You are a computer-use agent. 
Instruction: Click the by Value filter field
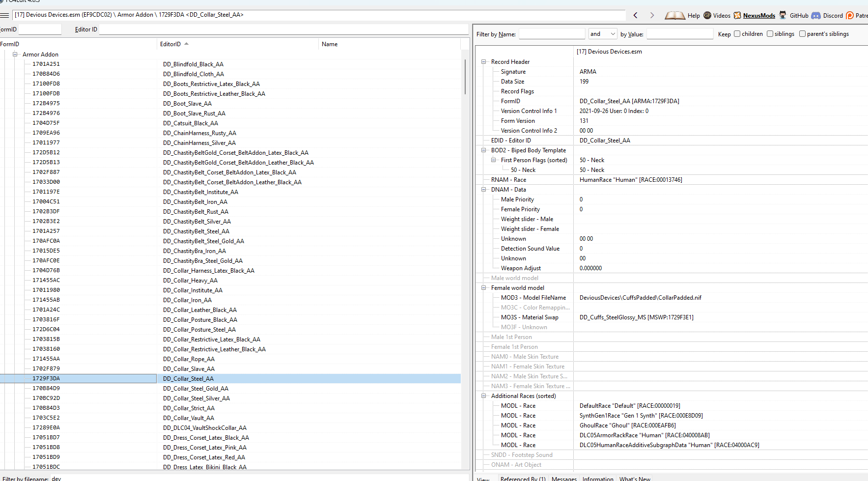pos(680,34)
